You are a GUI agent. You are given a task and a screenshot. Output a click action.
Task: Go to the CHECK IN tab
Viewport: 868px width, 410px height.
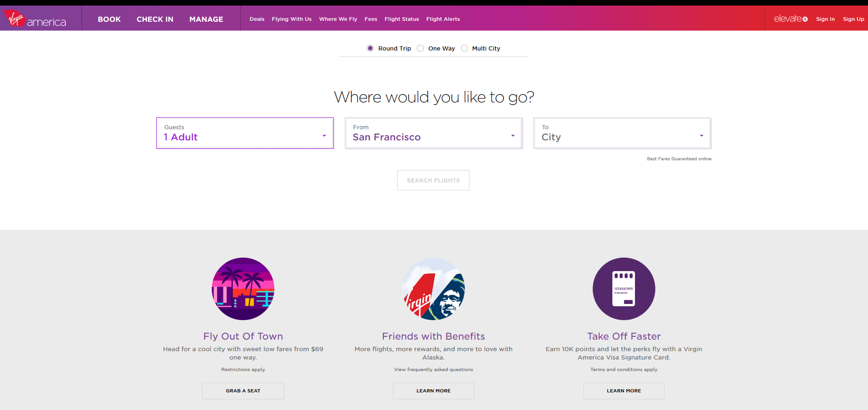(155, 19)
